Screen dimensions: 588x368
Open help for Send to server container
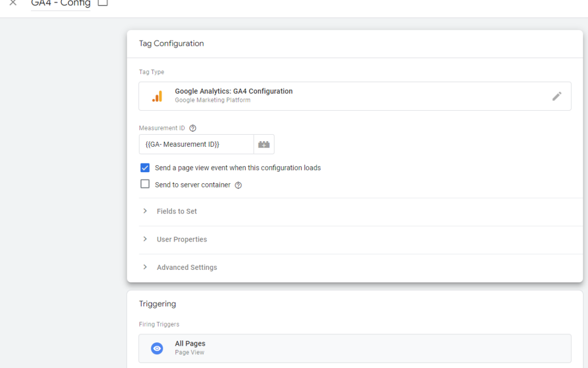[238, 185]
